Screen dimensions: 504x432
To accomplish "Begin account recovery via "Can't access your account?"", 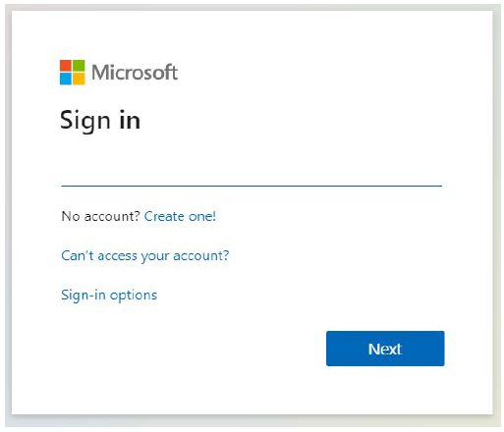I will 145,255.
